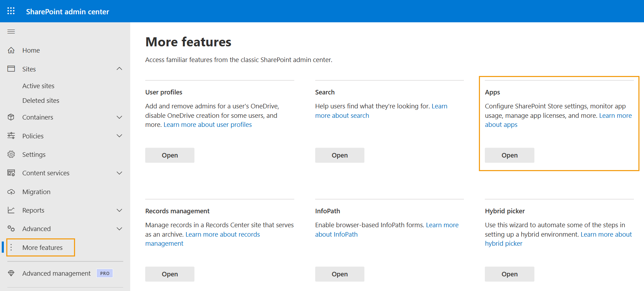Expand the Content services chevron
Image resolution: width=644 pixels, height=291 pixels.
coord(119,173)
